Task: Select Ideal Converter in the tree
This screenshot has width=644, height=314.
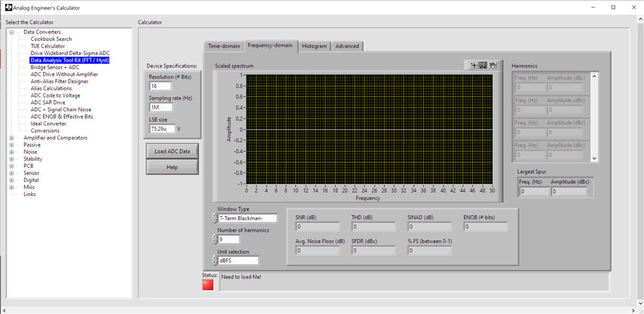Action: (x=48, y=123)
